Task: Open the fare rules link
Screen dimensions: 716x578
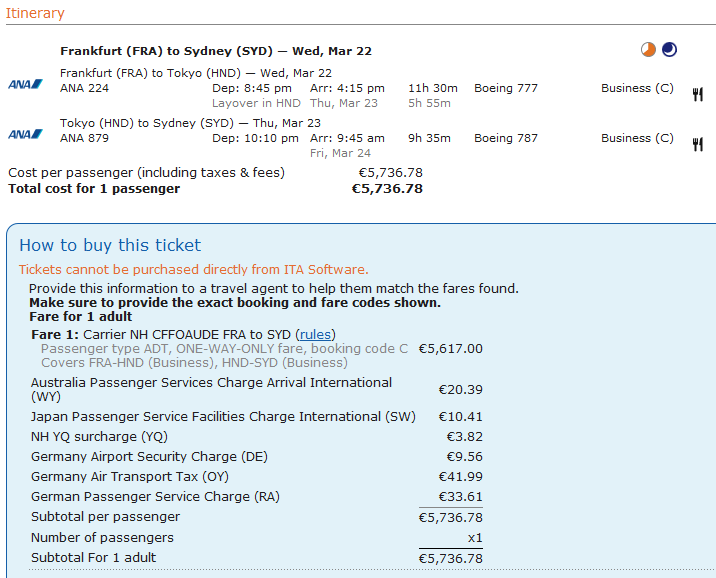Action: coord(316,334)
